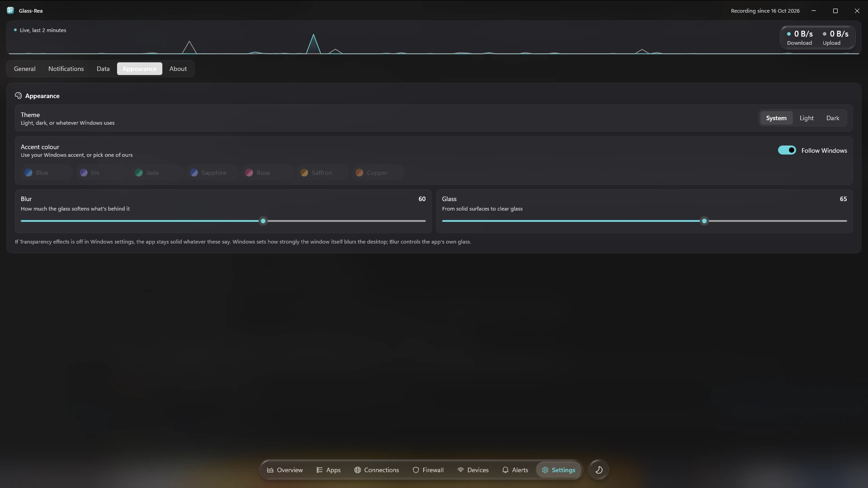868x488 pixels.
Task: Click Settings in the bottom dock
Action: [558, 470]
